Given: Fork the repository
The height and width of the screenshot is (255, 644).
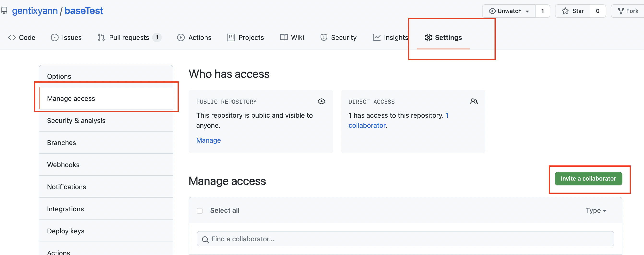Looking at the screenshot, I should click(627, 11).
